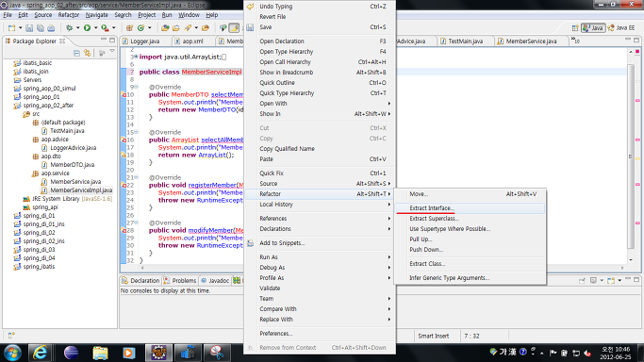Image resolution: width=644 pixels, height=362 pixels.
Task: Open the External Tools dropdown arrow
Action: pyautogui.click(x=114, y=28)
